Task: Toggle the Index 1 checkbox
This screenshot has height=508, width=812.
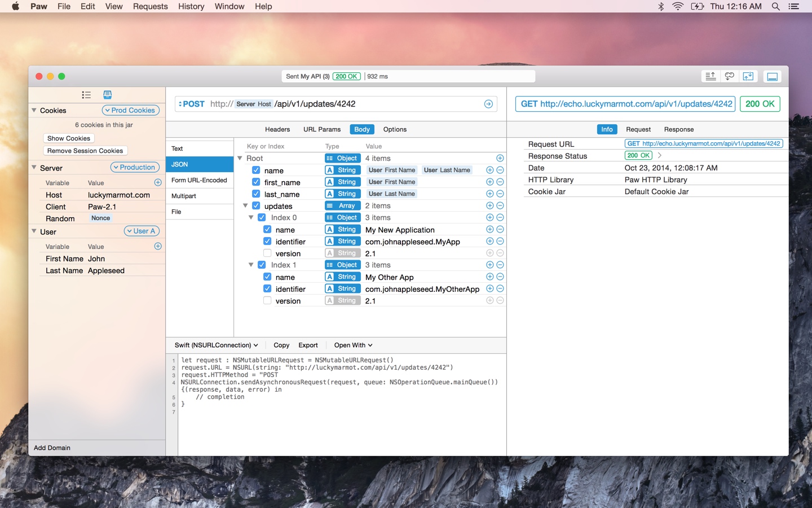Action: (262, 265)
